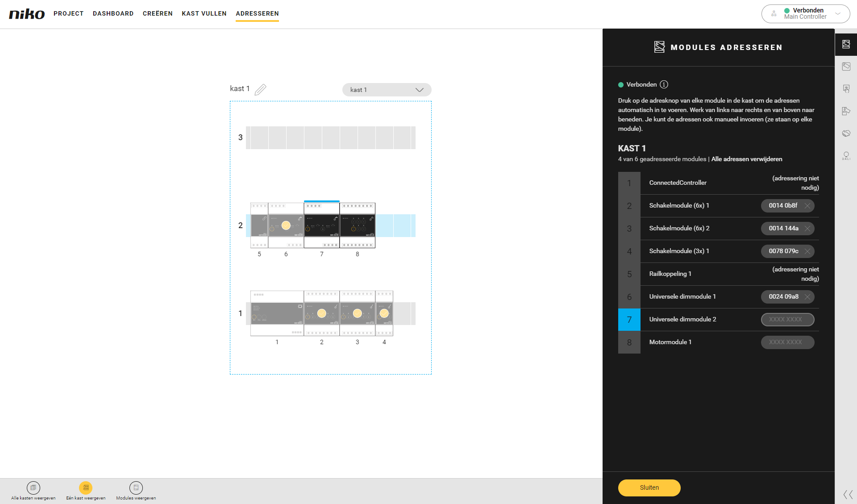The height and width of the screenshot is (504, 857).
Task: Click address field for Universele dimmodule 2
Action: [x=787, y=320]
